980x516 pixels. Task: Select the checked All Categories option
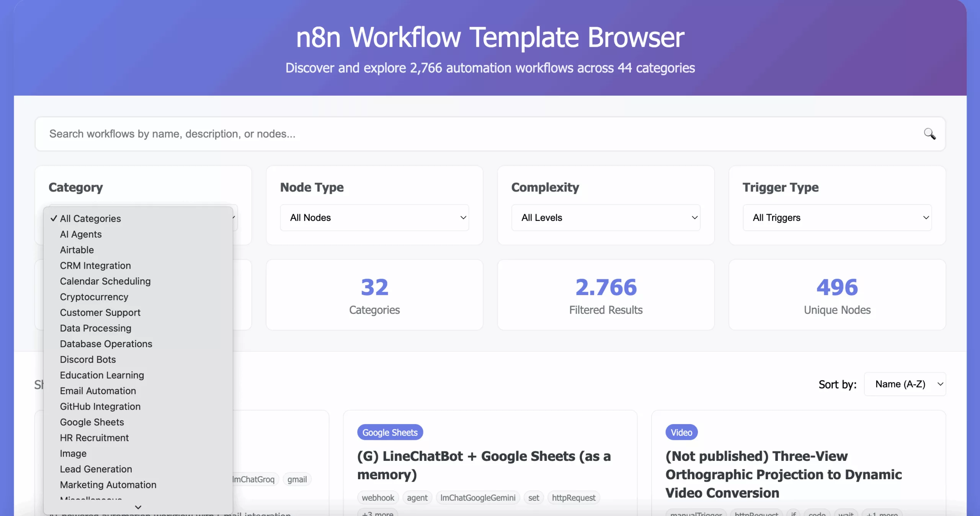[90, 219]
